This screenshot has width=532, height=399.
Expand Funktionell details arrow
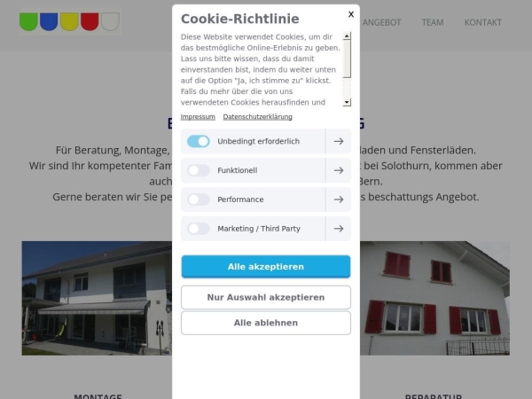click(339, 170)
